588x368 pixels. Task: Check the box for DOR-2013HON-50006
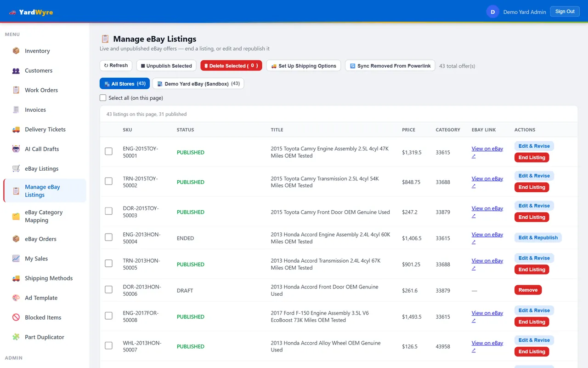(x=108, y=290)
